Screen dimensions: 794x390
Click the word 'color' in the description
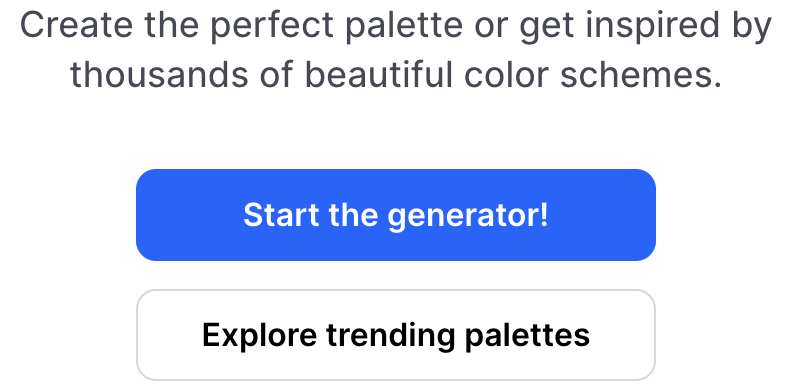click(x=506, y=74)
